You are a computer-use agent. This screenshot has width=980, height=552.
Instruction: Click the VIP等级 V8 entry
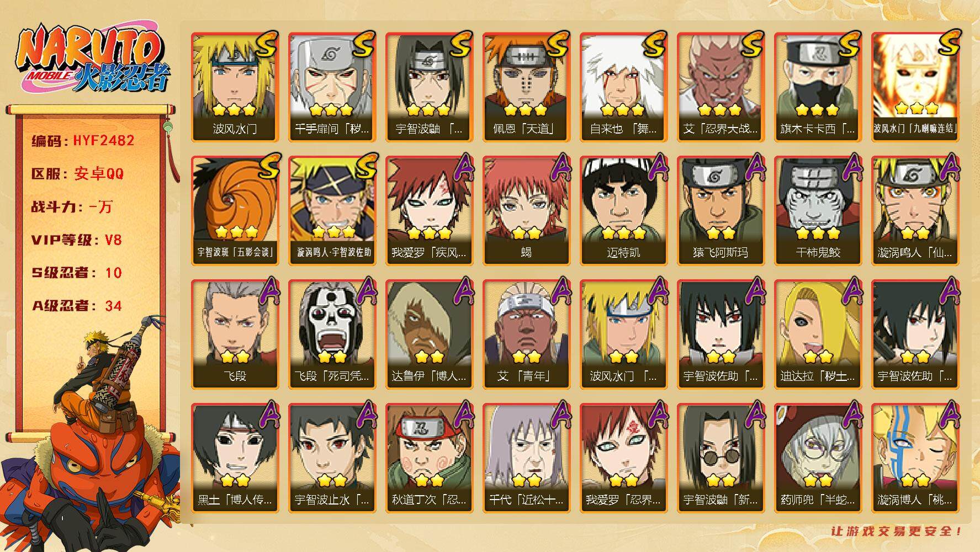pyautogui.click(x=76, y=240)
